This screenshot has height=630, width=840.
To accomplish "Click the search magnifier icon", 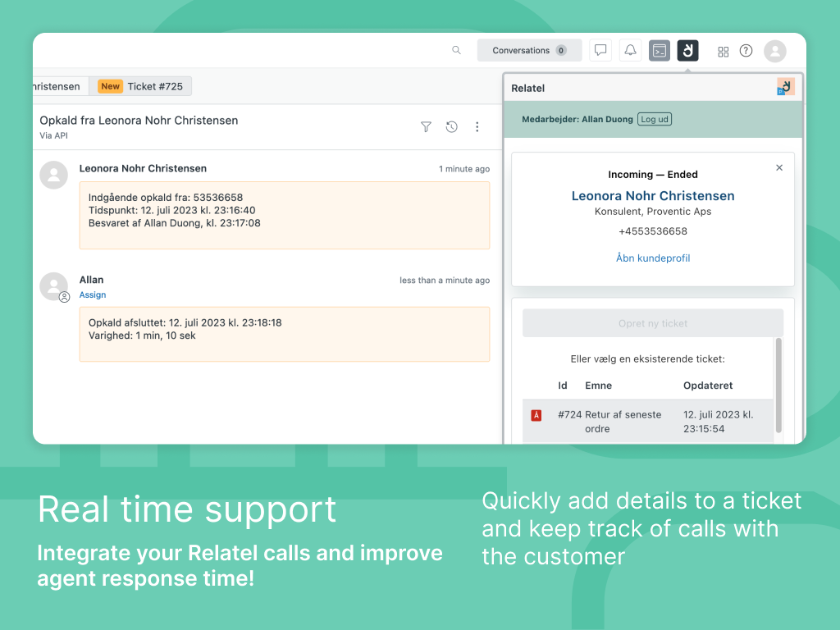I will tap(456, 51).
